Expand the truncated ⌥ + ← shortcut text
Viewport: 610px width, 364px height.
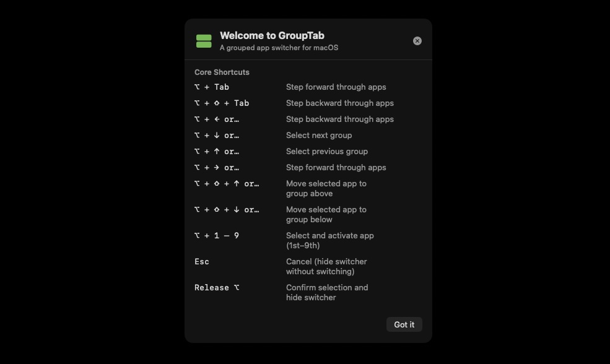point(217,119)
